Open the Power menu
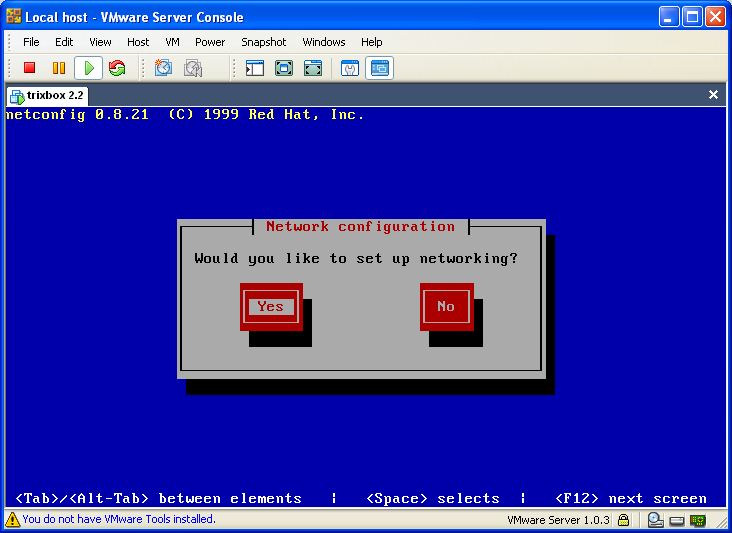 210,42
